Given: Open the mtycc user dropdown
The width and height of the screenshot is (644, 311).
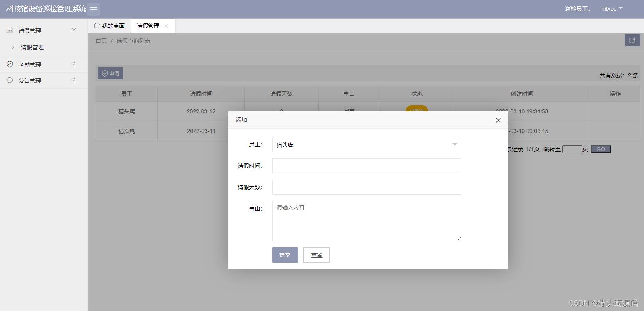Looking at the screenshot, I should (611, 9).
